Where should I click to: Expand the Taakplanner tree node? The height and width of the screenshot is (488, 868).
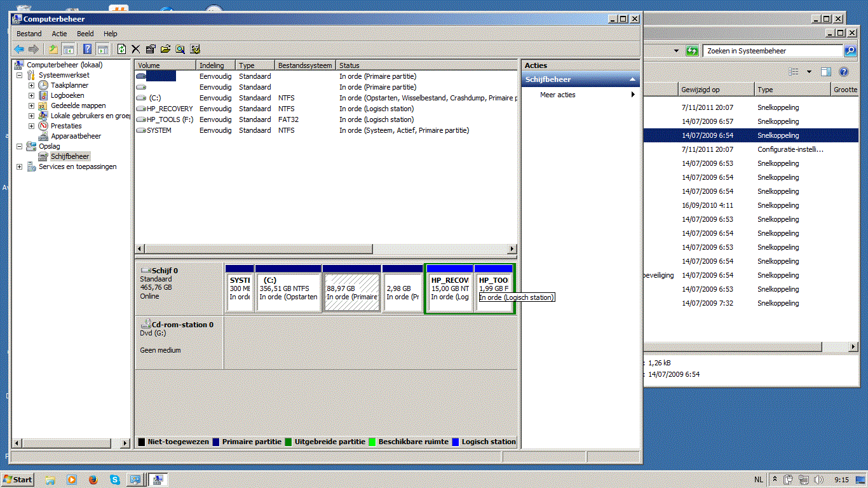pos(31,85)
